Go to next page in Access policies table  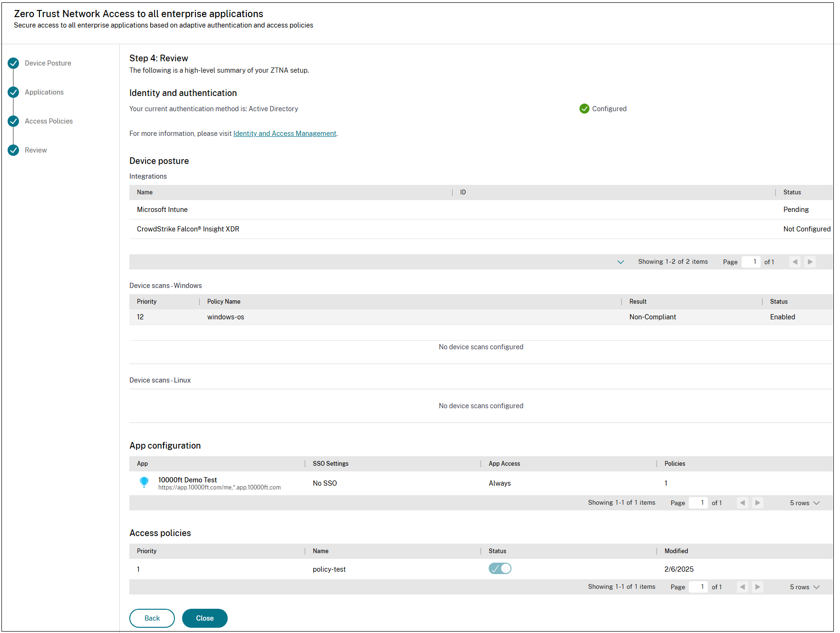[757, 587]
